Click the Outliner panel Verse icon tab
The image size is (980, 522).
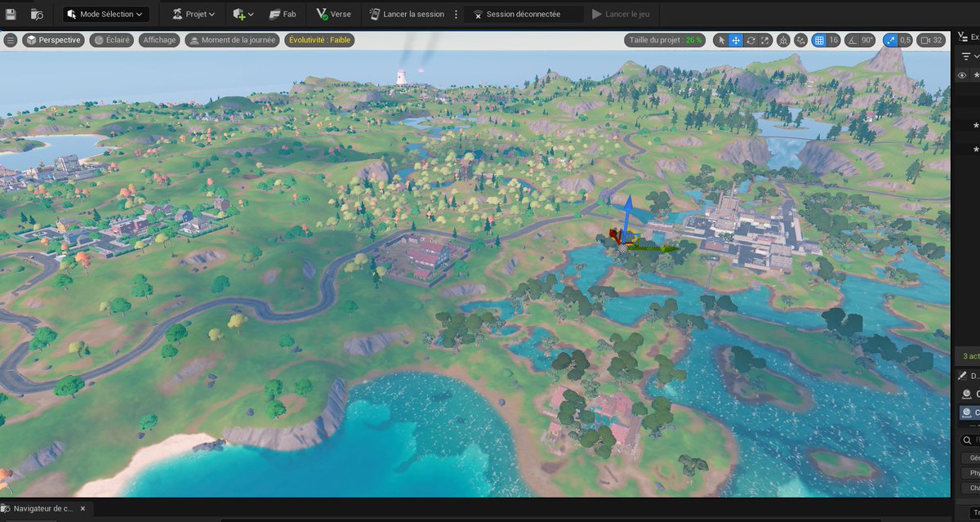coord(964,37)
